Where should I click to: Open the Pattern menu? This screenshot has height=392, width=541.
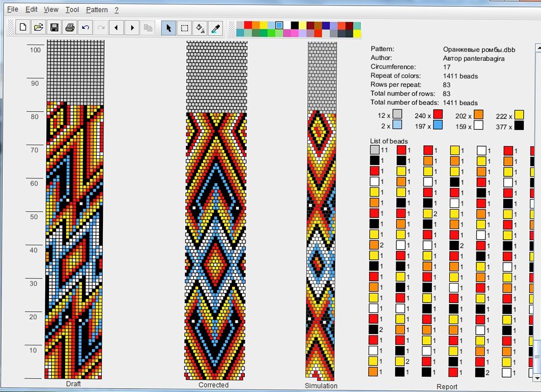click(97, 9)
